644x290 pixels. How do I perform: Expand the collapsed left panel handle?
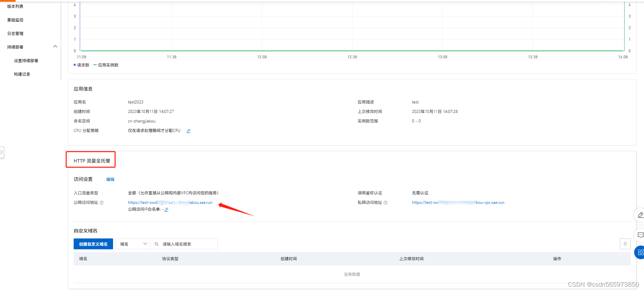[x=2, y=152]
